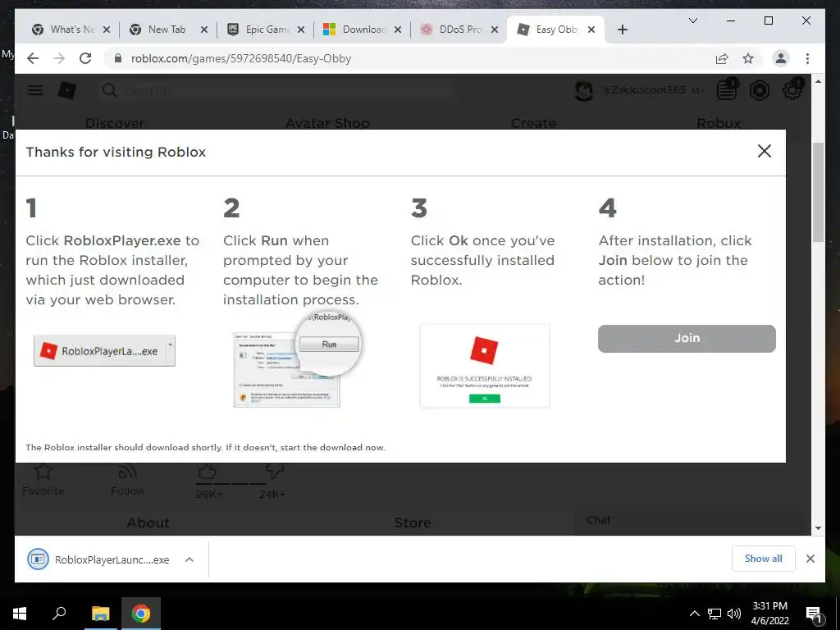Viewport: 840px width, 630px height.
Task: Share this page from address bar
Action: tap(722, 58)
